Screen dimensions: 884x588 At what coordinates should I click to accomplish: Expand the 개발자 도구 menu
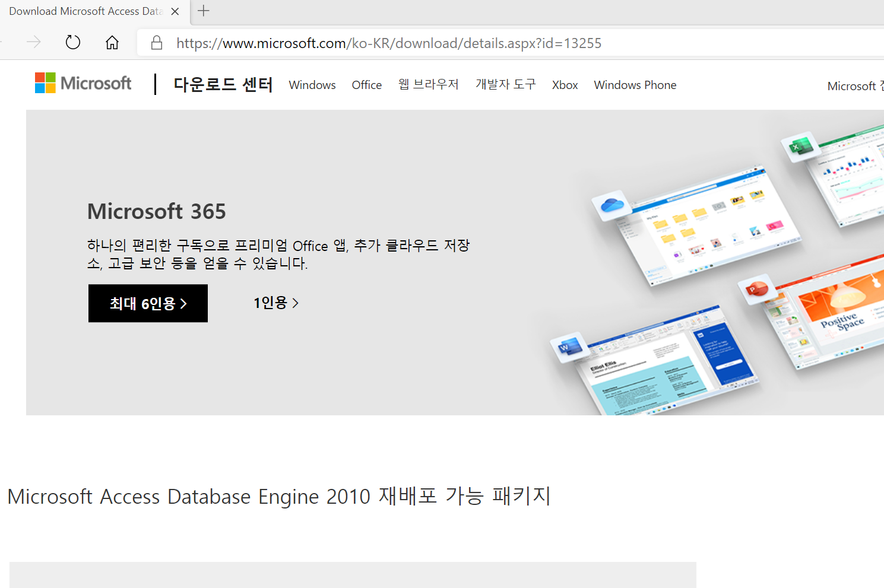[x=505, y=85]
